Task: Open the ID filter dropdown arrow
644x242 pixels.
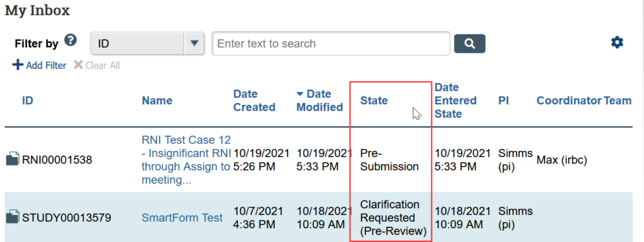Action: 194,43
